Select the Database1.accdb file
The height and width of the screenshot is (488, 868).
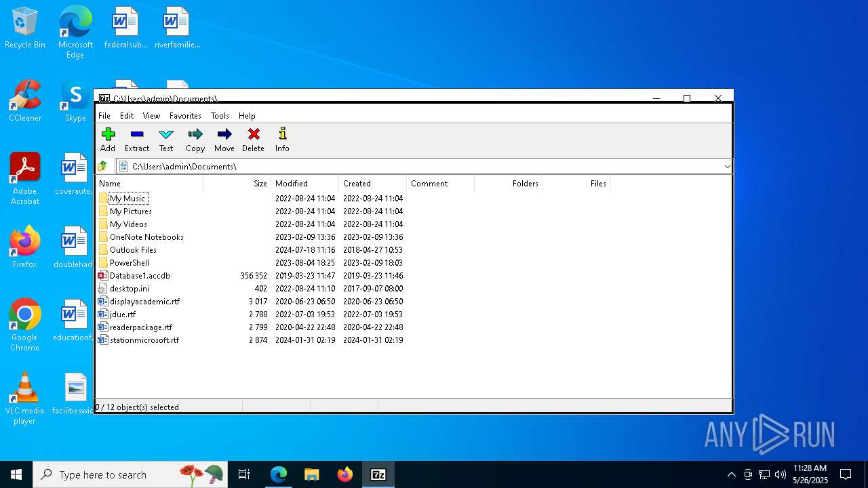pos(140,276)
